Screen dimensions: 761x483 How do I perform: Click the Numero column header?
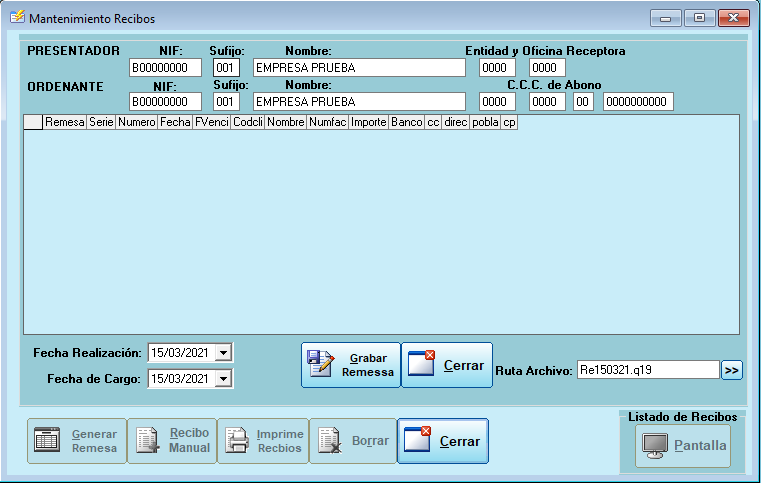(137, 122)
